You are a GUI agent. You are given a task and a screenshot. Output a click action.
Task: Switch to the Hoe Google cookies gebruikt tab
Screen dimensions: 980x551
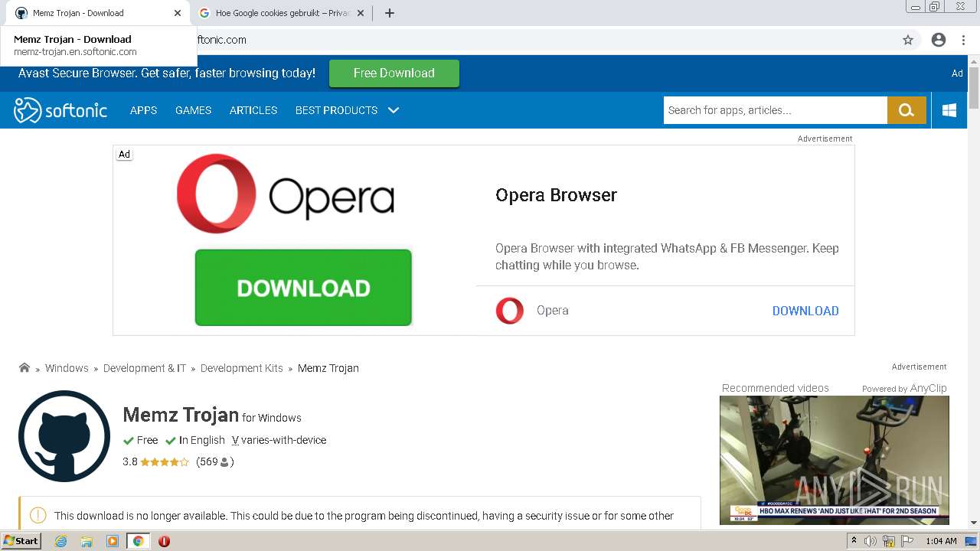(282, 13)
